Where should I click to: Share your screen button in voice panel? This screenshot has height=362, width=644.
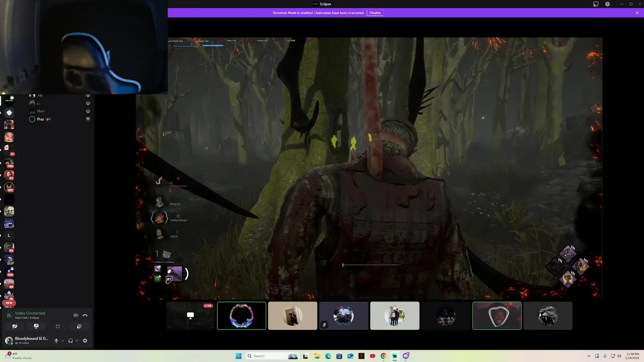36,326
